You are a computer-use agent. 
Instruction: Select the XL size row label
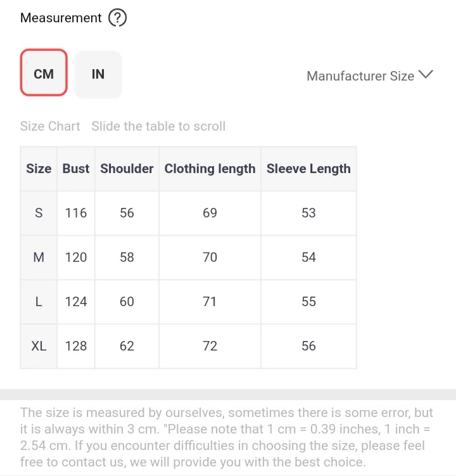(x=39, y=346)
